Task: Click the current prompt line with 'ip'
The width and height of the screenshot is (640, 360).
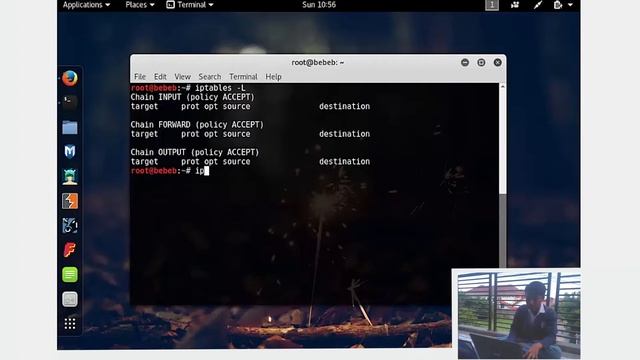Action: pos(170,171)
